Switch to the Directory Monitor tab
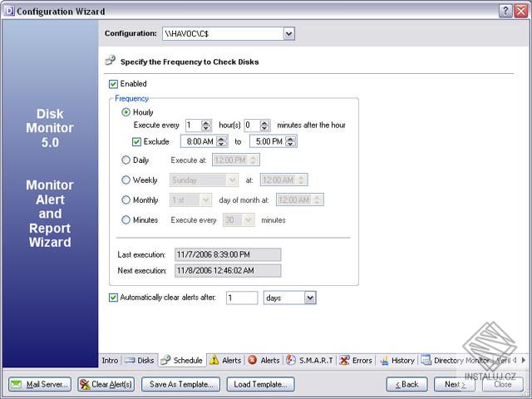This screenshot has height=399, width=532. pyautogui.click(x=456, y=360)
